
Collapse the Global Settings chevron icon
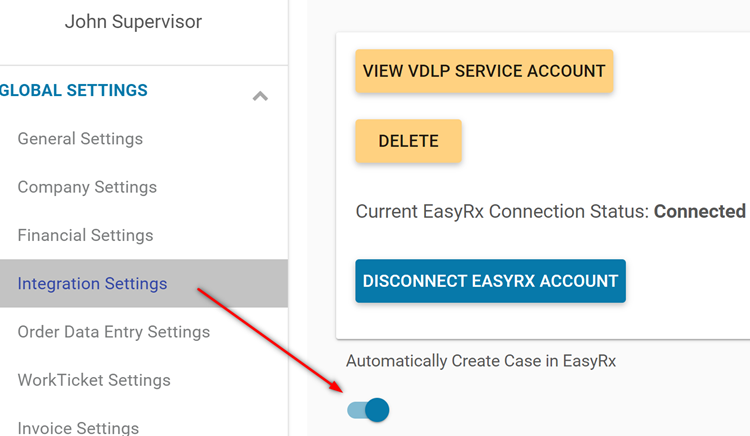click(x=260, y=96)
